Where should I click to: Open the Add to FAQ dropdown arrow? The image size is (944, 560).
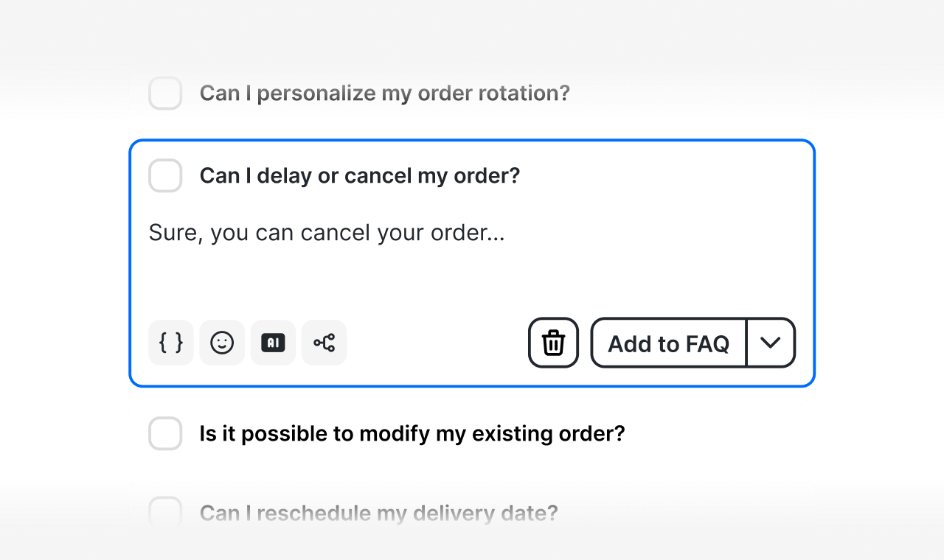coord(771,343)
